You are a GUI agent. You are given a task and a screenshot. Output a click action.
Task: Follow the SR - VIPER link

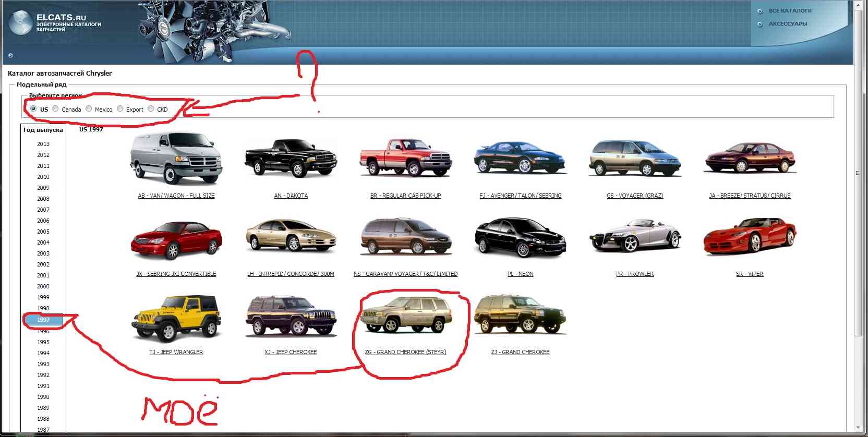point(750,274)
